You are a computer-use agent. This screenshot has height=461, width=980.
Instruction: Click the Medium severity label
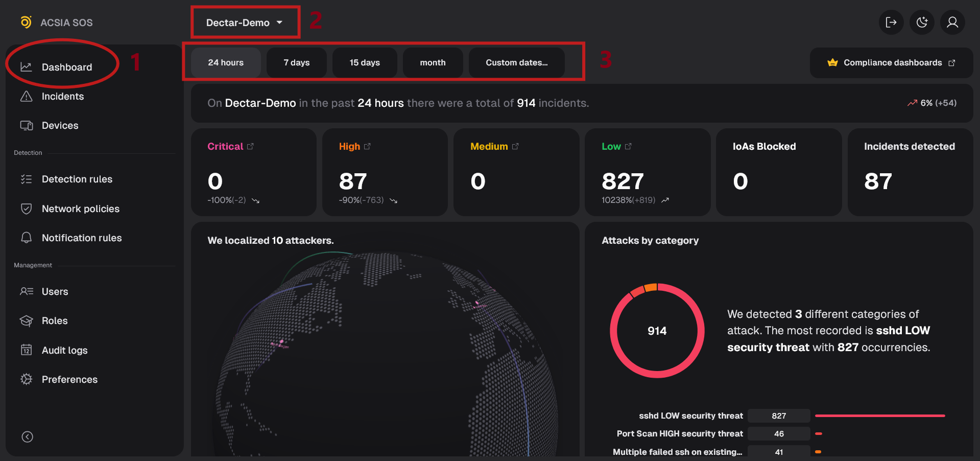(x=489, y=146)
